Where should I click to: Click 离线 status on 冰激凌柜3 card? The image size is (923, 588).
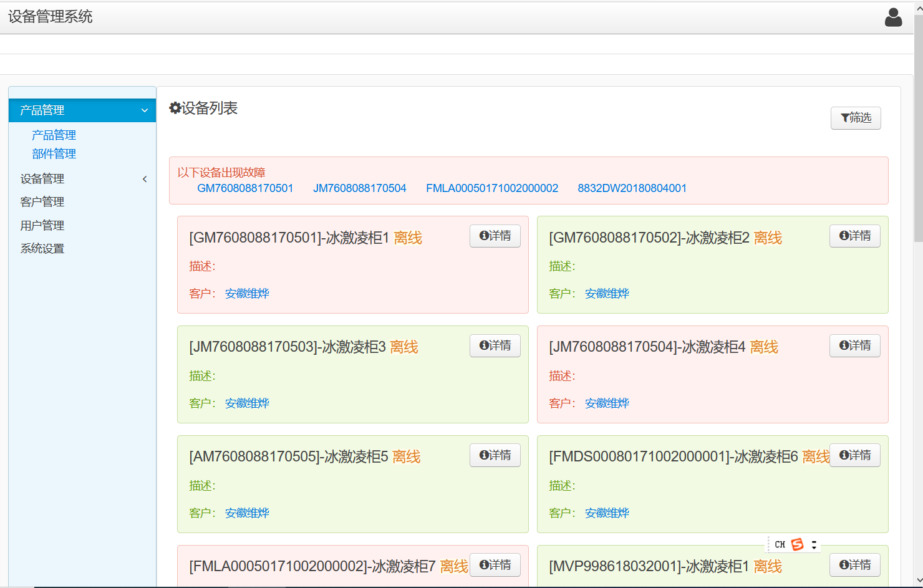click(x=404, y=347)
